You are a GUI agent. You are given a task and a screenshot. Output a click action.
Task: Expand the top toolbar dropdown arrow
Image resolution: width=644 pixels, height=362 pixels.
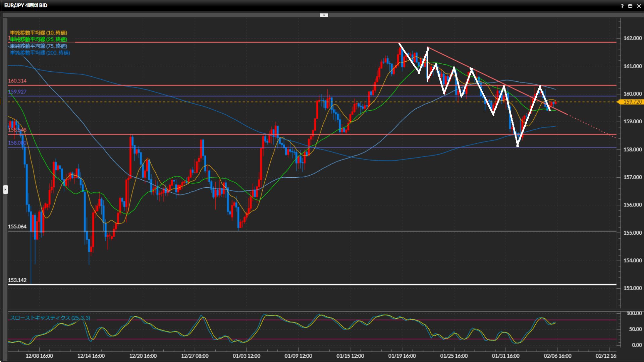324,15
